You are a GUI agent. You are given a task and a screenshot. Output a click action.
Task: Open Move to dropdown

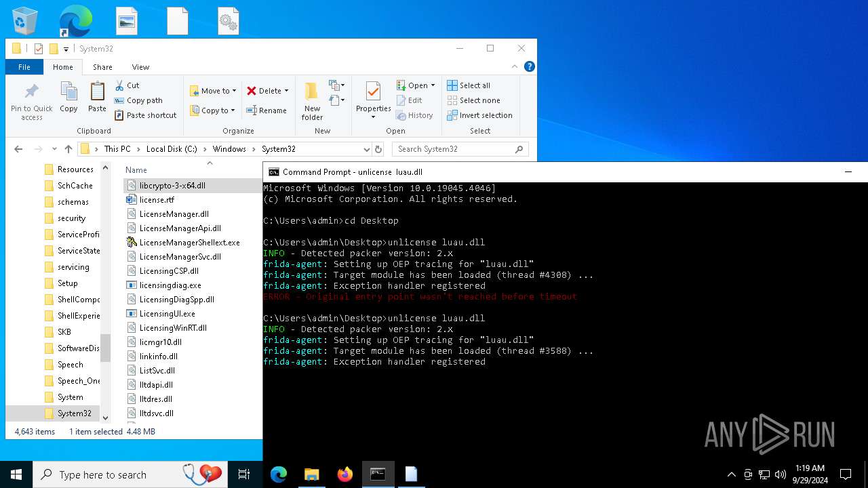213,91
